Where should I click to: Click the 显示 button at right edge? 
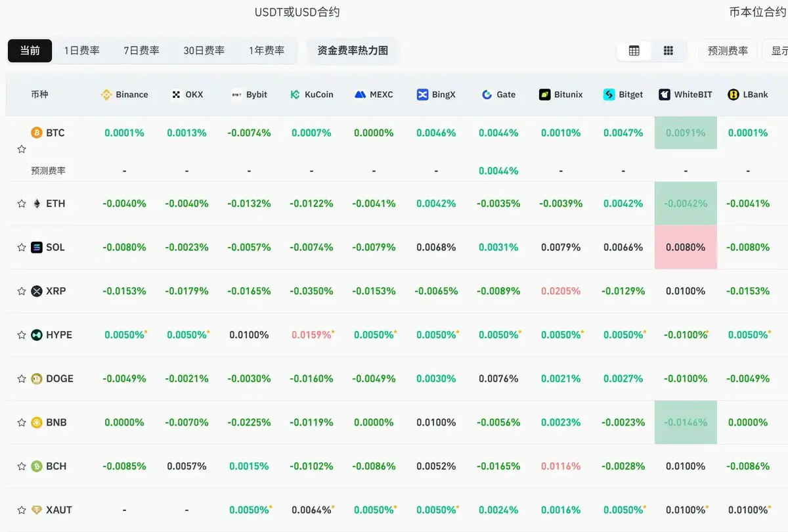776,51
